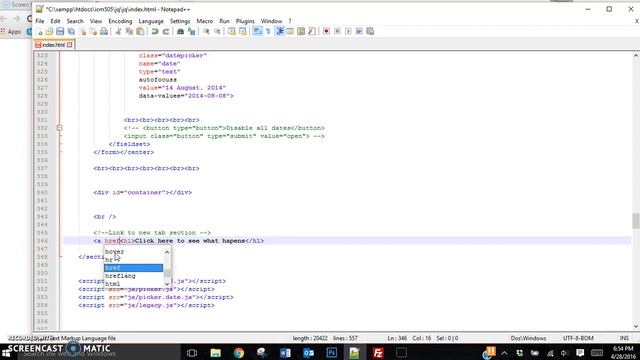The height and width of the screenshot is (360, 640).
Task: Open the Window menu
Action: coord(271,21)
